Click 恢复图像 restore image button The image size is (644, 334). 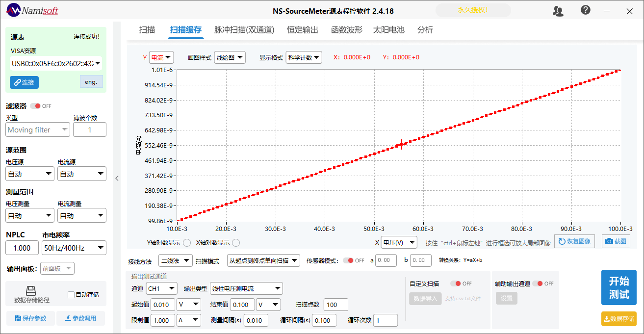coord(574,241)
